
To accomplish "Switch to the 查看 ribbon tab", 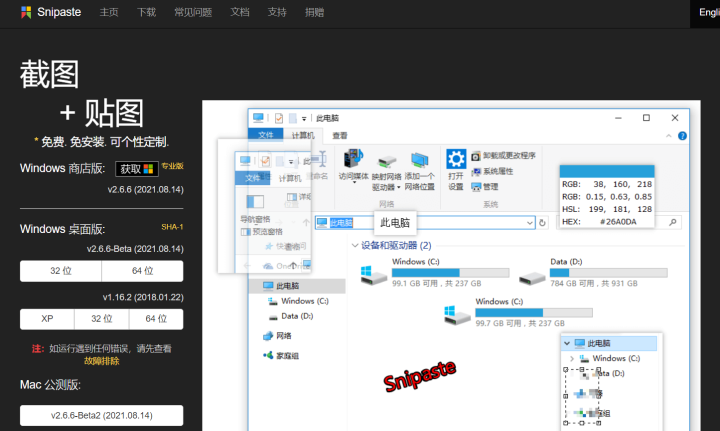I will (x=340, y=135).
